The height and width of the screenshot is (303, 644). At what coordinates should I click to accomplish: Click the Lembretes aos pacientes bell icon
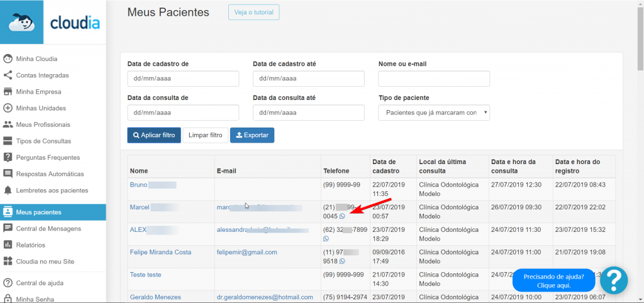pyautogui.click(x=8, y=190)
